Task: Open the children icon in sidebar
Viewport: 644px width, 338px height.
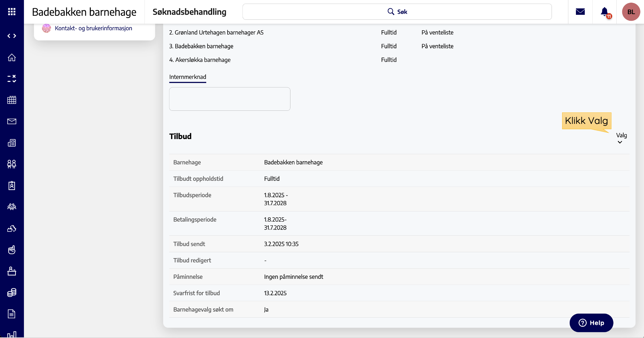Action: point(12,164)
